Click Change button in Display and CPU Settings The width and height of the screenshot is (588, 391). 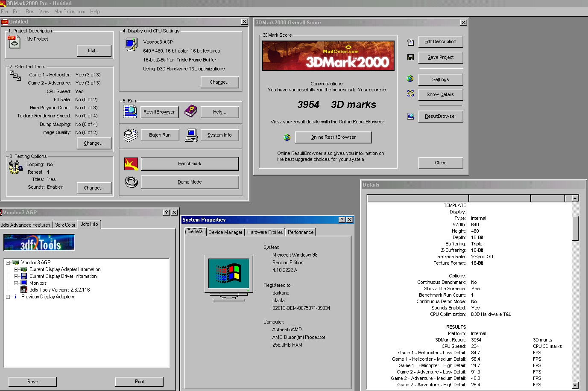pyautogui.click(x=220, y=82)
